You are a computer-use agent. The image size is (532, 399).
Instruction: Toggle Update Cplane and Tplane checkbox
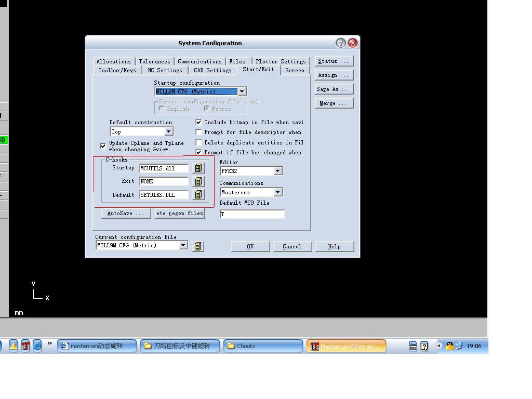[x=103, y=146]
